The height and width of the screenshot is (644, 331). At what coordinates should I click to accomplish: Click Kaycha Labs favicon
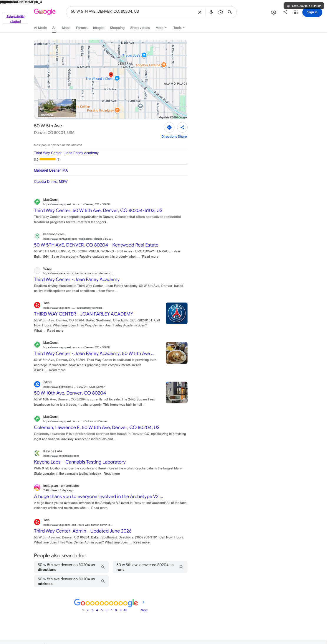(x=37, y=453)
